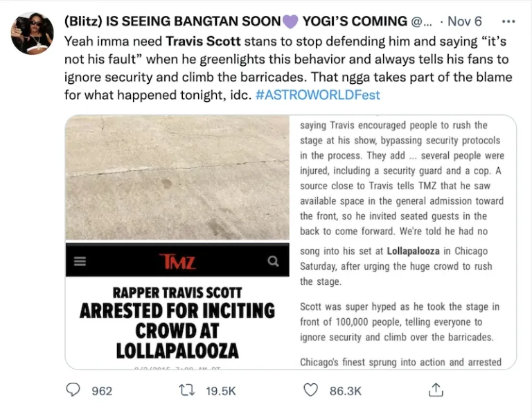
Task: Click the TMZ search magnifier icon
Action: tap(274, 261)
